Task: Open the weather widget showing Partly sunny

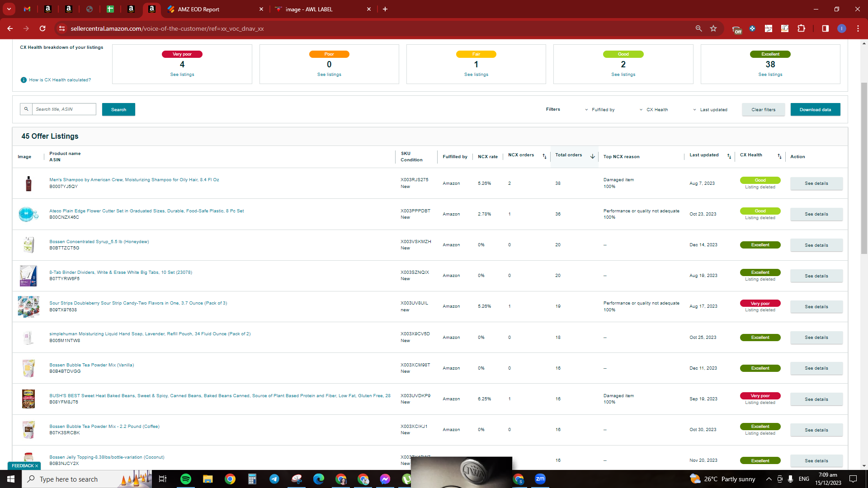Action: 722,479
